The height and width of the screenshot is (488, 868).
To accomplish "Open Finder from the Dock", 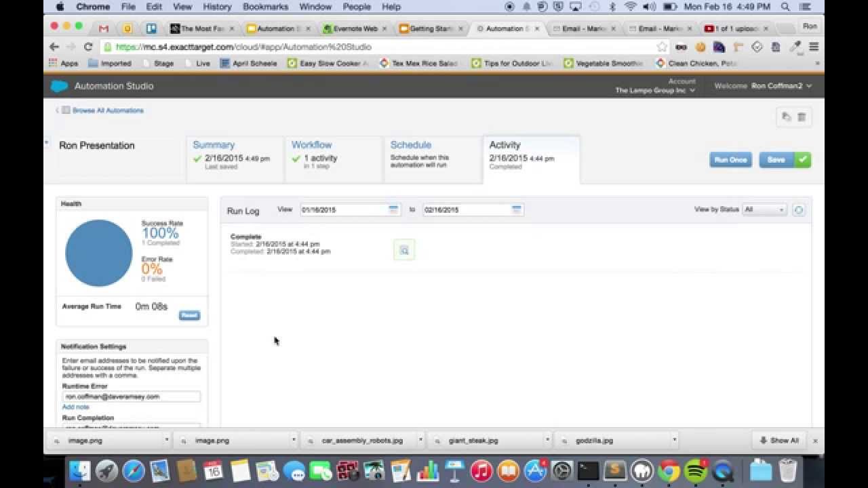I will 80,470.
